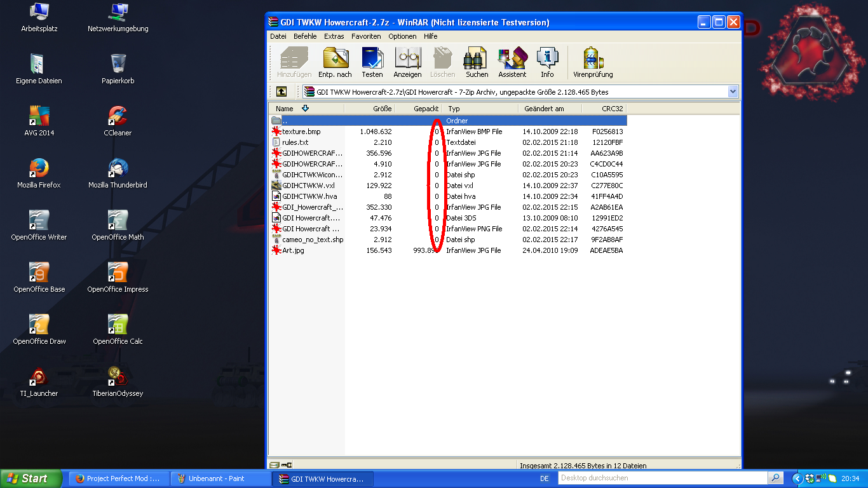Open OpenOffice Writer shortcut

tap(39, 226)
